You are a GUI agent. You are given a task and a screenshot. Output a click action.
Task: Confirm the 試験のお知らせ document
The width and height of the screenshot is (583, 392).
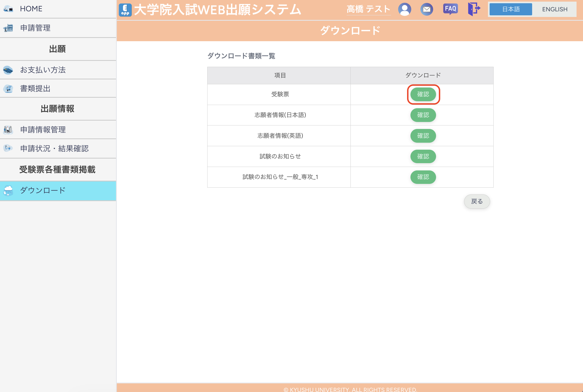pos(423,156)
